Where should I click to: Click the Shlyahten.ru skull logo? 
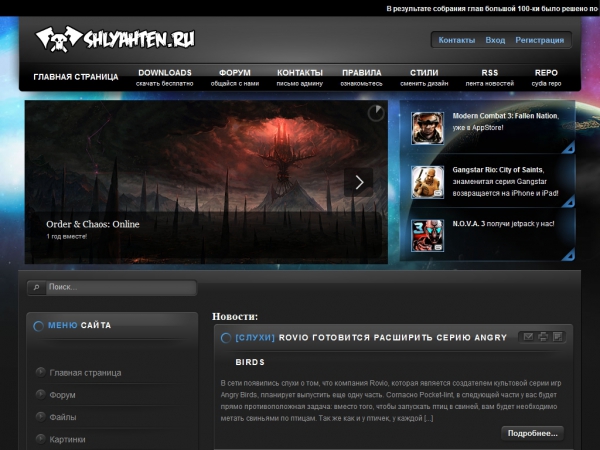(115, 39)
